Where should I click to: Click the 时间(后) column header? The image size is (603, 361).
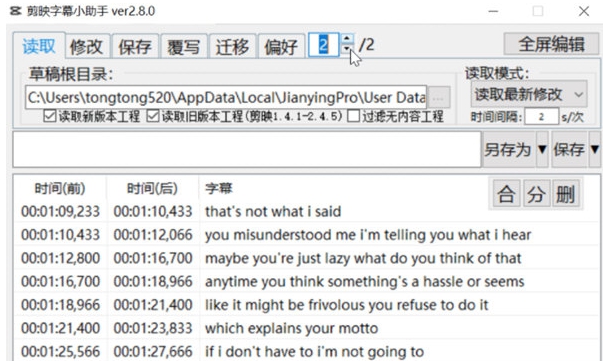153,189
